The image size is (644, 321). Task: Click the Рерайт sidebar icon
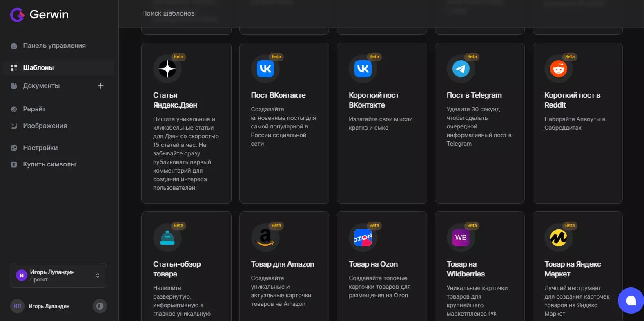(x=14, y=109)
